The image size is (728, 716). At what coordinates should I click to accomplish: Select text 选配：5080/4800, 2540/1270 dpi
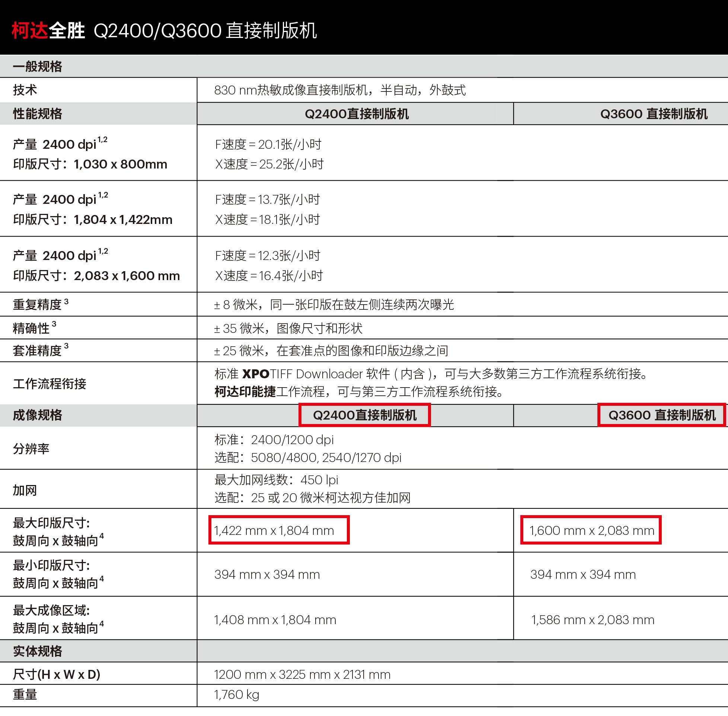(x=308, y=457)
